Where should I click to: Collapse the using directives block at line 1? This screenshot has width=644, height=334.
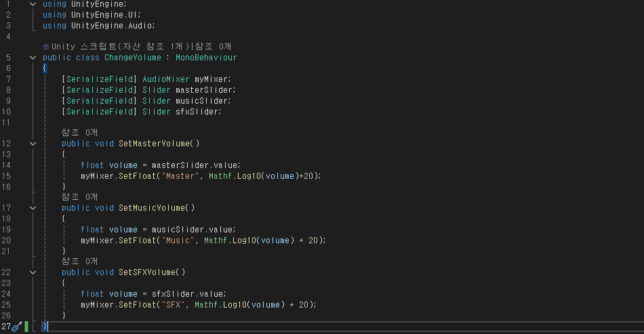[x=33, y=4]
